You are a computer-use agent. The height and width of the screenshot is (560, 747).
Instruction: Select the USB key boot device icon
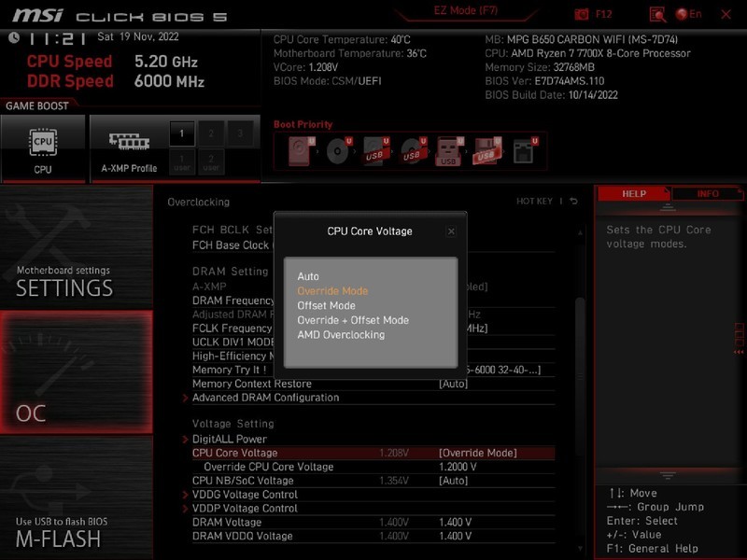point(449,151)
